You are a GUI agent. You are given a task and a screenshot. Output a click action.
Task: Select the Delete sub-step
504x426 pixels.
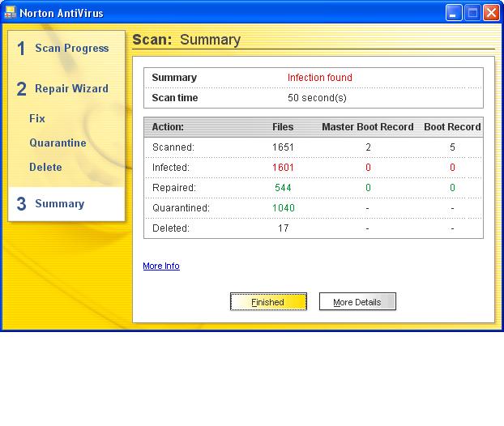pyautogui.click(x=45, y=168)
